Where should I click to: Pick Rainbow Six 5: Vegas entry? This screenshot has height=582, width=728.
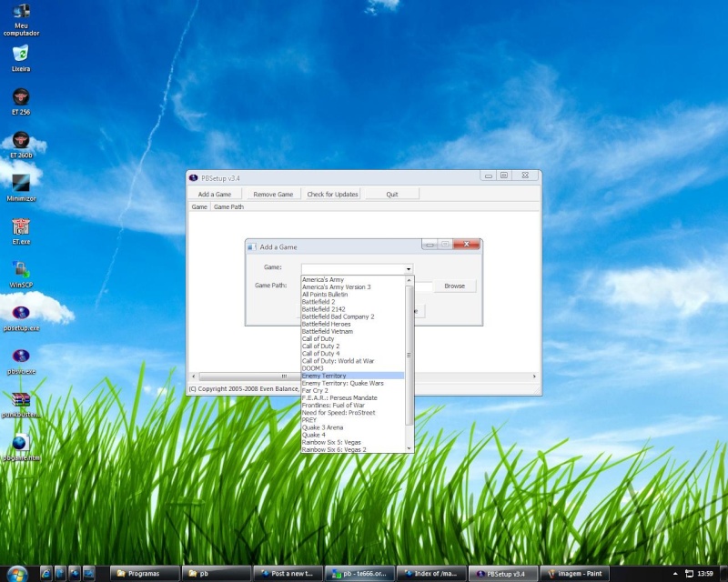(x=353, y=442)
